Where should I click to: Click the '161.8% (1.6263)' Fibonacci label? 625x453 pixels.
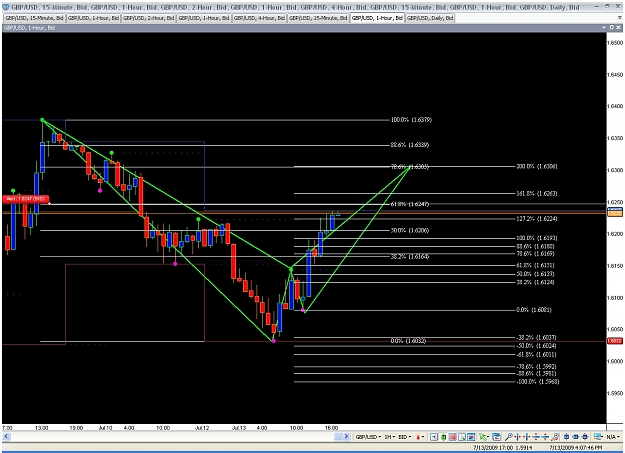[x=537, y=193]
